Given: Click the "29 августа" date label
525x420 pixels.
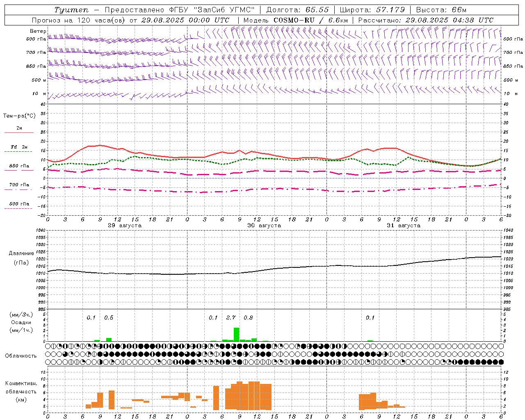Looking at the screenshot, I should point(125,226).
